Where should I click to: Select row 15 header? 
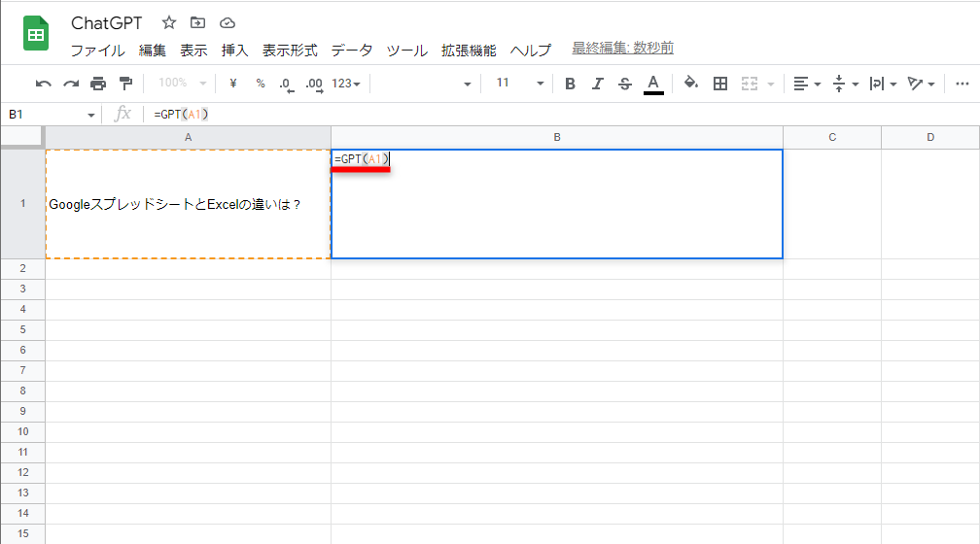pyautogui.click(x=23, y=534)
